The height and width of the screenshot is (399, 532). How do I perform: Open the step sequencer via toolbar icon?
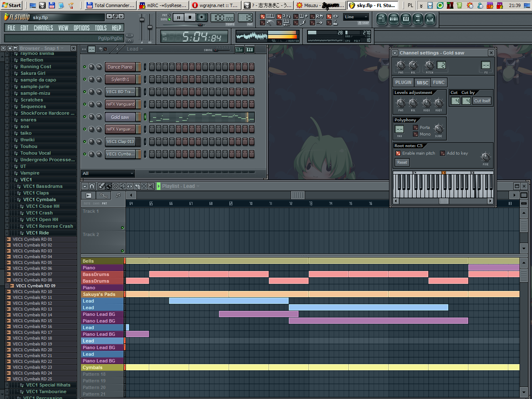tap(394, 19)
